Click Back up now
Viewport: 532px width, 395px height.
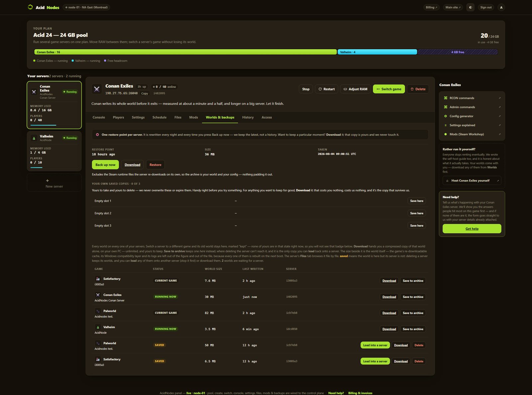105,165
